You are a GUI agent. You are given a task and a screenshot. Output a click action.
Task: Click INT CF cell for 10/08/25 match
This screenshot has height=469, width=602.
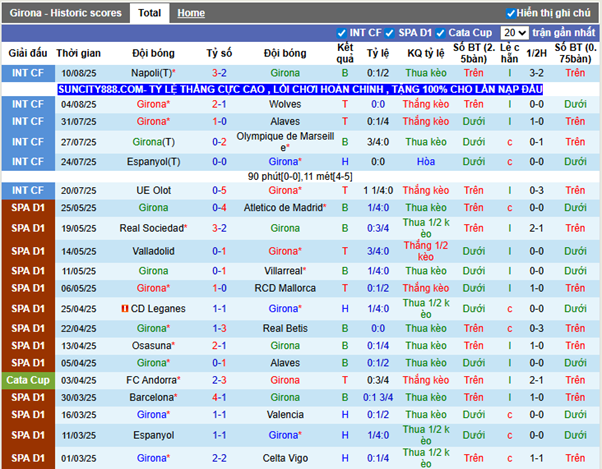click(28, 73)
